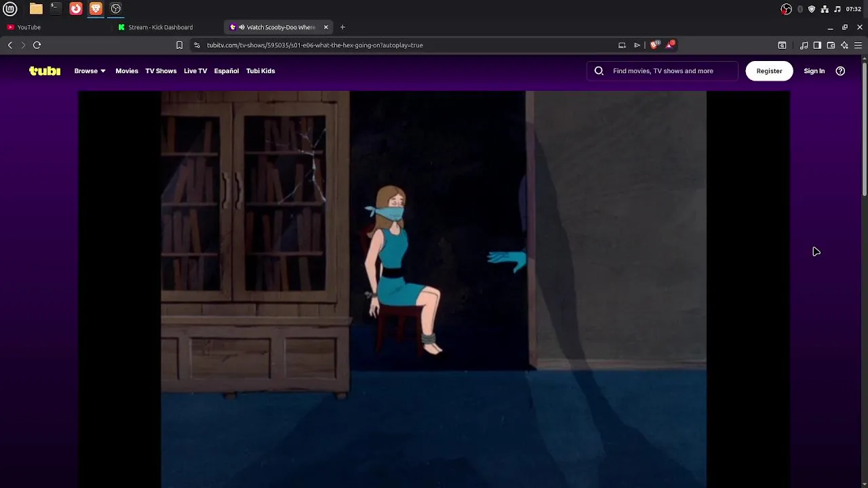Go back to previous page
The height and width of the screenshot is (488, 868).
click(x=10, y=45)
